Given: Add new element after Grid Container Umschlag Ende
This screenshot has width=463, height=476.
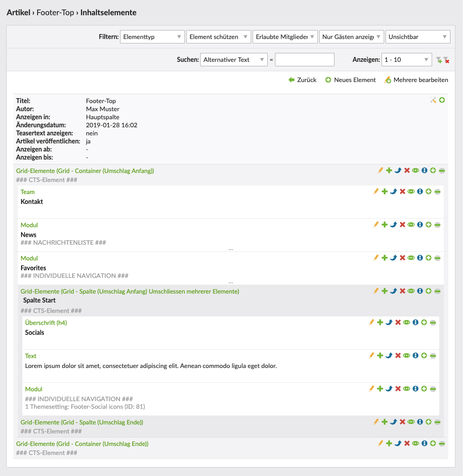Looking at the screenshot, I should 433,444.
